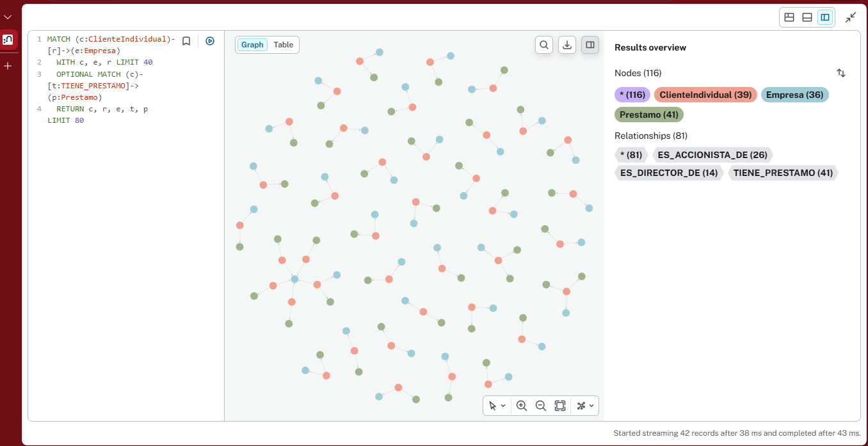Zoom out of the graph
This screenshot has width=868, height=446.
541,406
